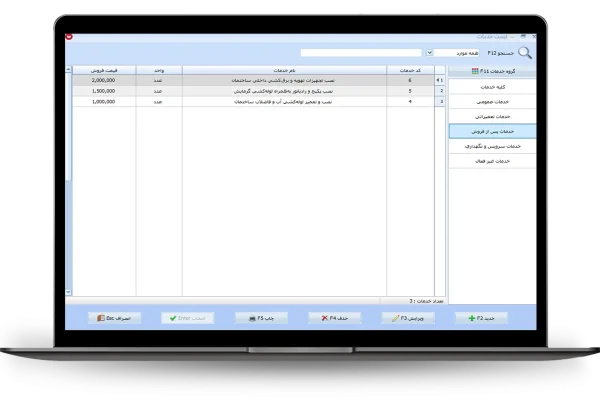Select row indicator number 1 with arrow

coord(440,80)
